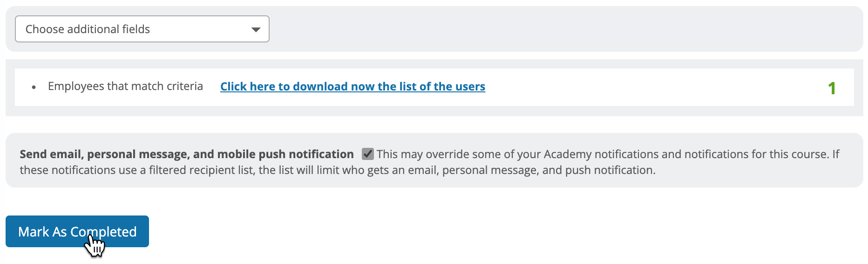Click 'Mark As' on the blue button
The image size is (868, 264).
pyautogui.click(x=42, y=232)
